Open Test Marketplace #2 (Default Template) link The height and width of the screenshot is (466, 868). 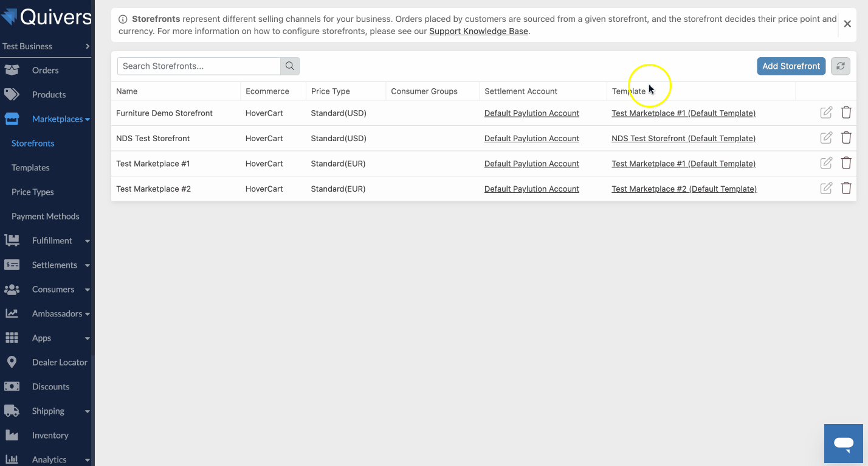coord(684,189)
